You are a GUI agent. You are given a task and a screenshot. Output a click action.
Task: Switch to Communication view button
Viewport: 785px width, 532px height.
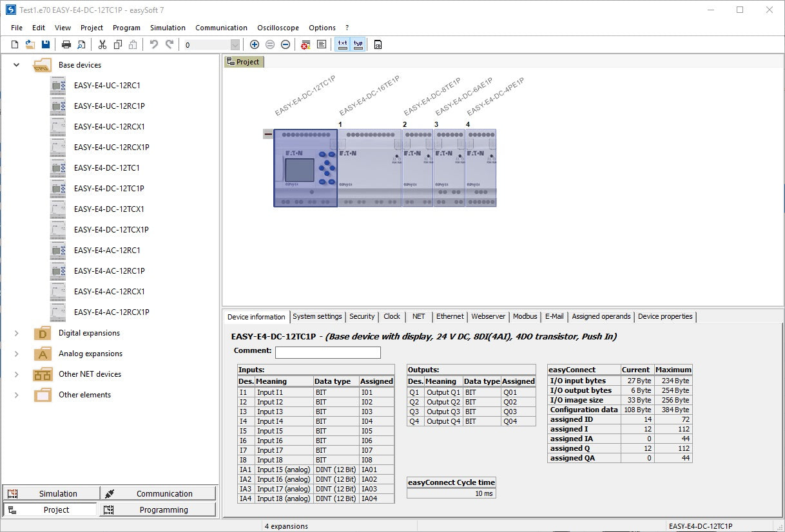point(158,494)
